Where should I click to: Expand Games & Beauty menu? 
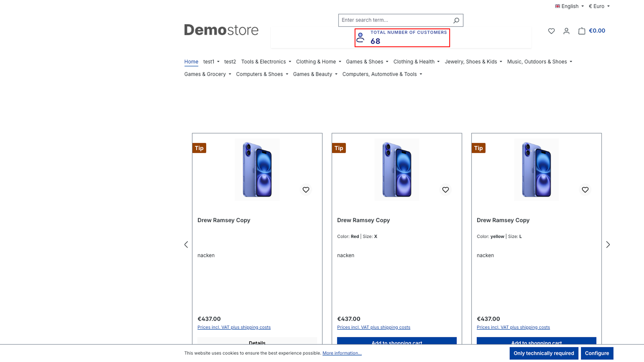315,74
